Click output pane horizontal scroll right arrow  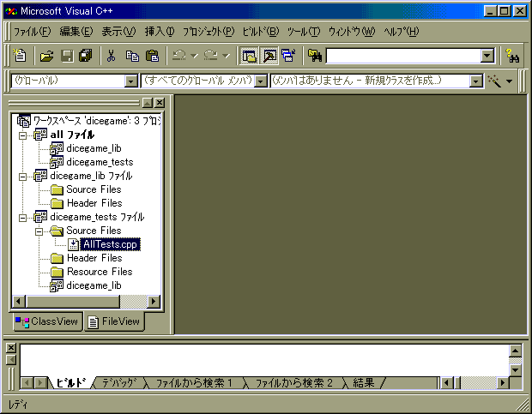pos(503,383)
